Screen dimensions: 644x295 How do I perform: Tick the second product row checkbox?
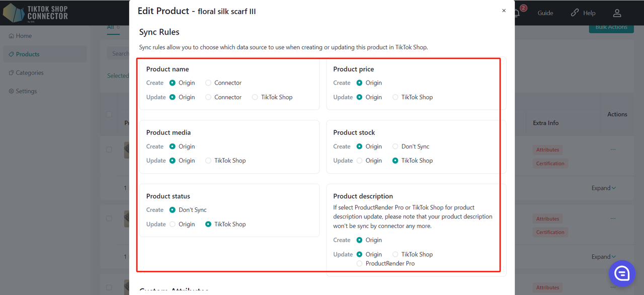[109, 218]
